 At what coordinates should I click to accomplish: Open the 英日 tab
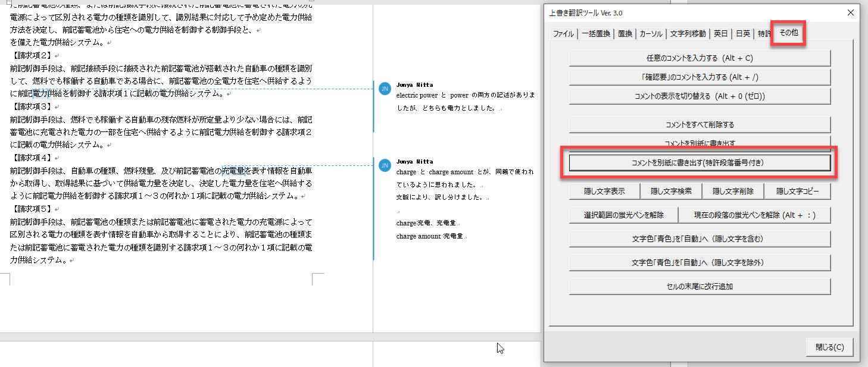[720, 34]
